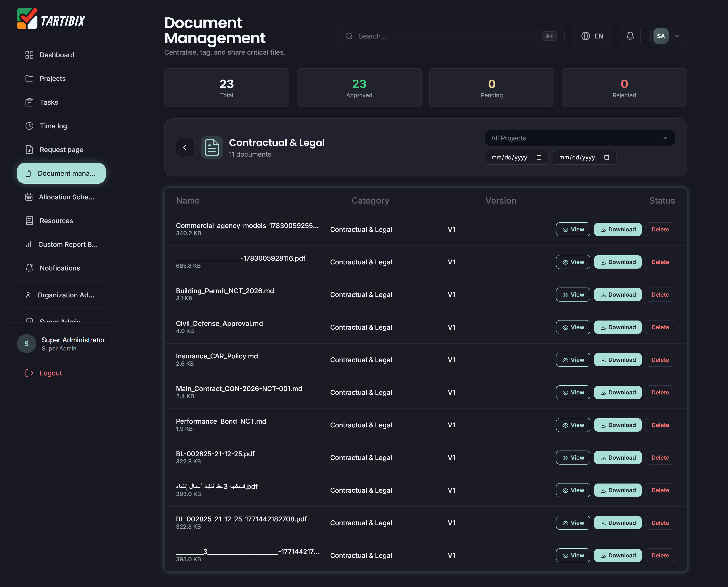View the 393.0 KB Arabic-named pdf
Image resolution: width=728 pixels, height=587 pixels.
[573, 490]
